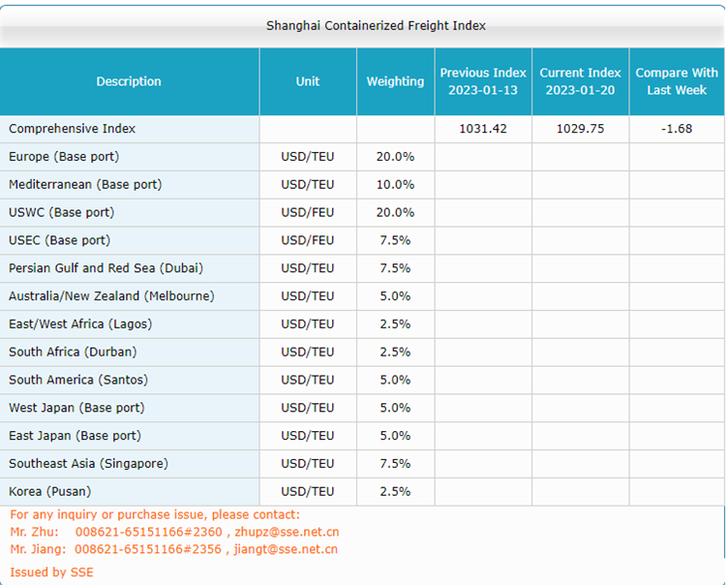
Task: Click Mr. Zhu's phone number 008621-65151166#2360
Action: pyautogui.click(x=148, y=532)
